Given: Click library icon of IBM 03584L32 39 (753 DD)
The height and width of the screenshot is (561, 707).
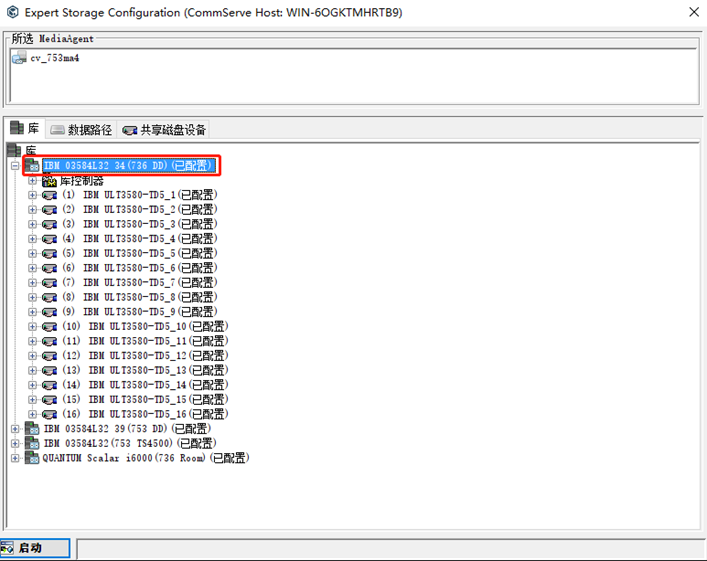Looking at the screenshot, I should (x=32, y=428).
